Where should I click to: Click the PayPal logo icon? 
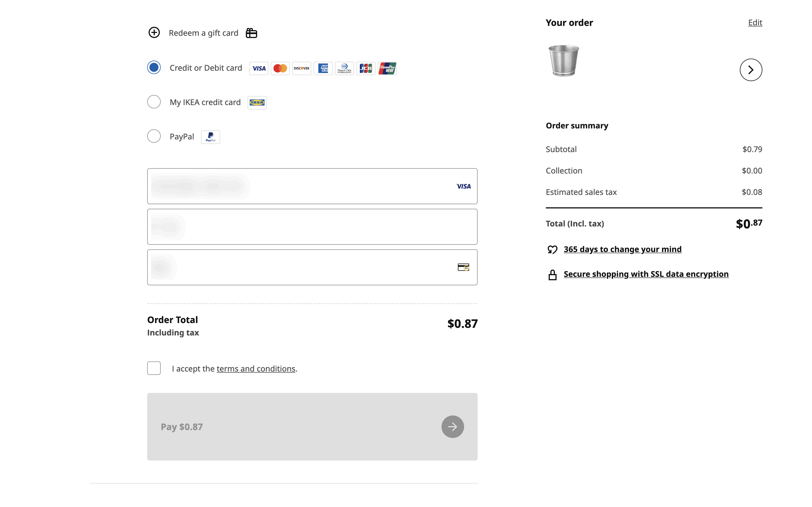point(210,137)
